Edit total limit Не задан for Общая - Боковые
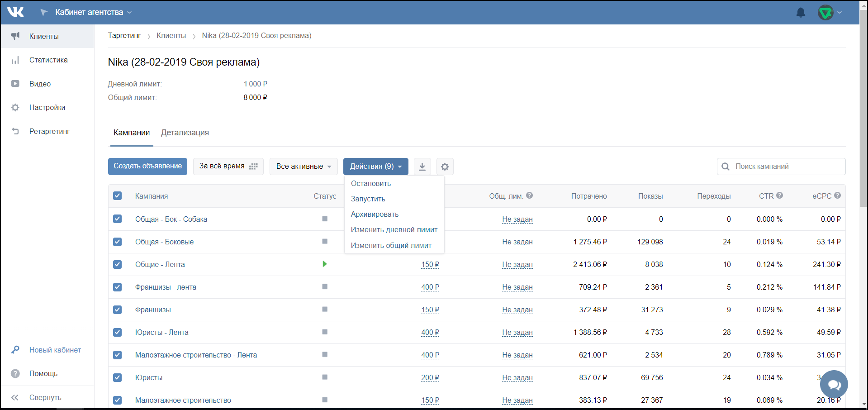868x410 pixels. tap(517, 242)
